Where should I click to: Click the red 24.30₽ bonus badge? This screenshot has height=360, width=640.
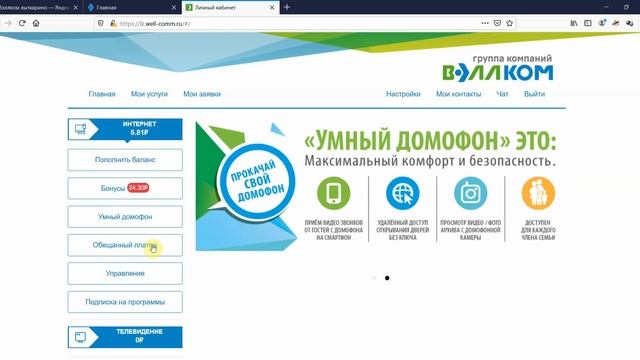click(138, 188)
